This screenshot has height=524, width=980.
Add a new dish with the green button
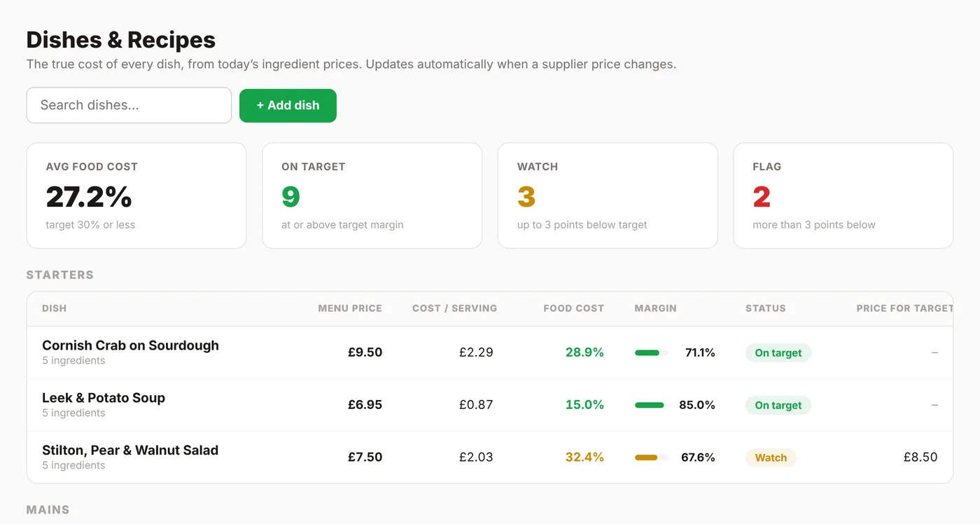point(288,105)
